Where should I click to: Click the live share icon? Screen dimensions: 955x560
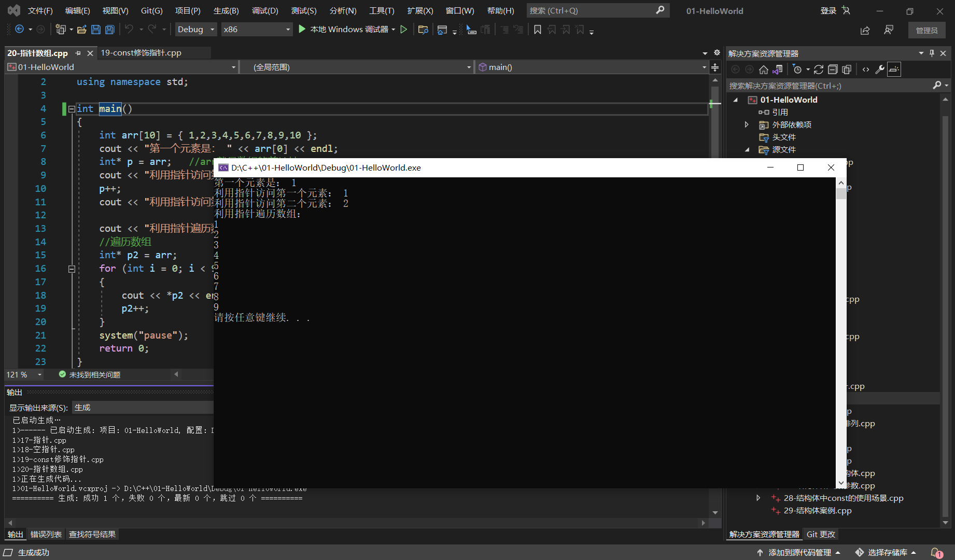tap(865, 31)
